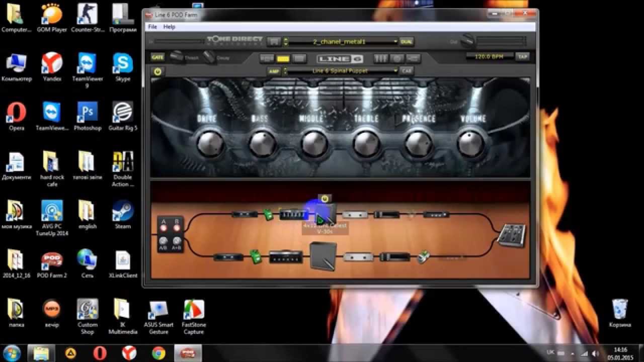644x362 pixels.
Task: Toggle the DUAL tone button
Action: (407, 41)
